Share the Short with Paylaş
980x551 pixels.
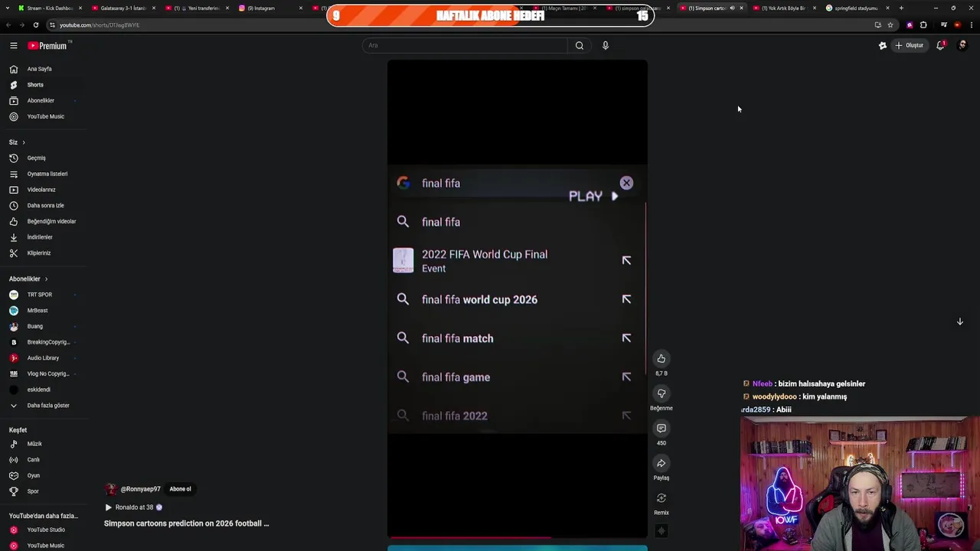pos(661,463)
